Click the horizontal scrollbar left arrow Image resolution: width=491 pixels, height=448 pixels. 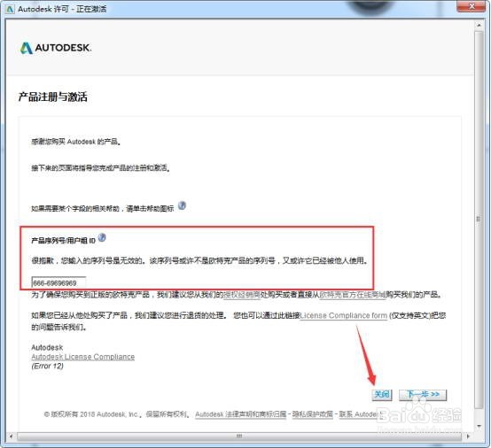click(12, 436)
